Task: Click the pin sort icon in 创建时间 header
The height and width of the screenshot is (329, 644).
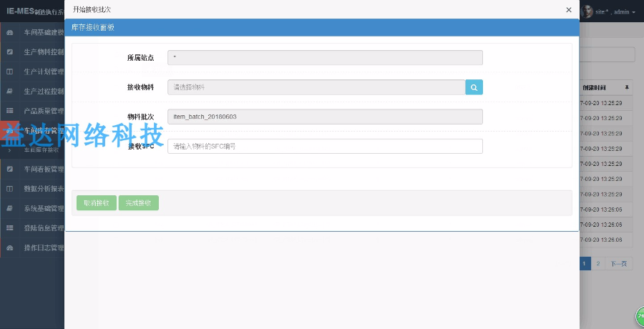Action: click(x=627, y=87)
